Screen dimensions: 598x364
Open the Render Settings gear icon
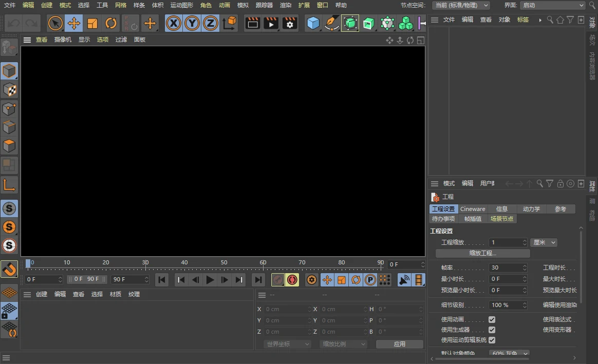289,23
